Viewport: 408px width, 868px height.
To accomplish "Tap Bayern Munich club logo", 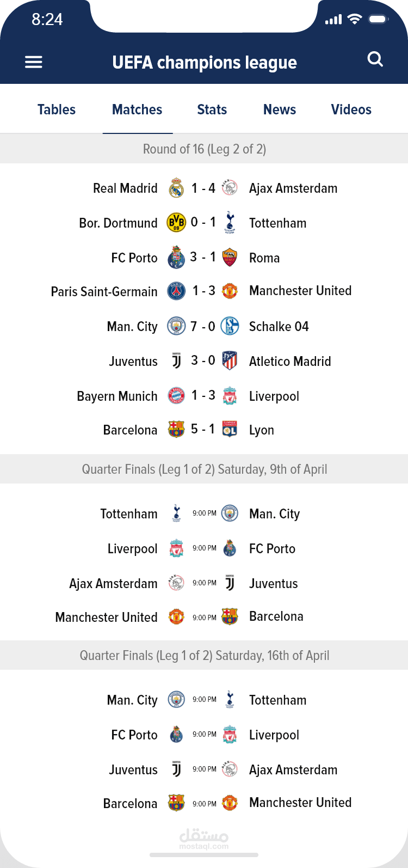I will pos(176,396).
